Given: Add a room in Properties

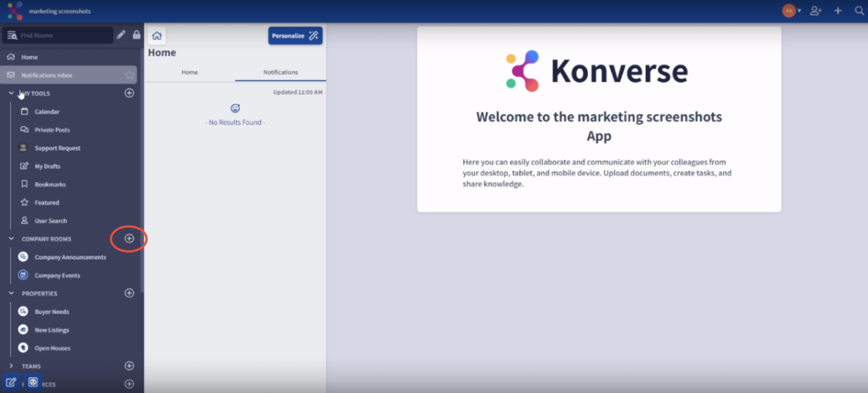Looking at the screenshot, I should (x=129, y=293).
